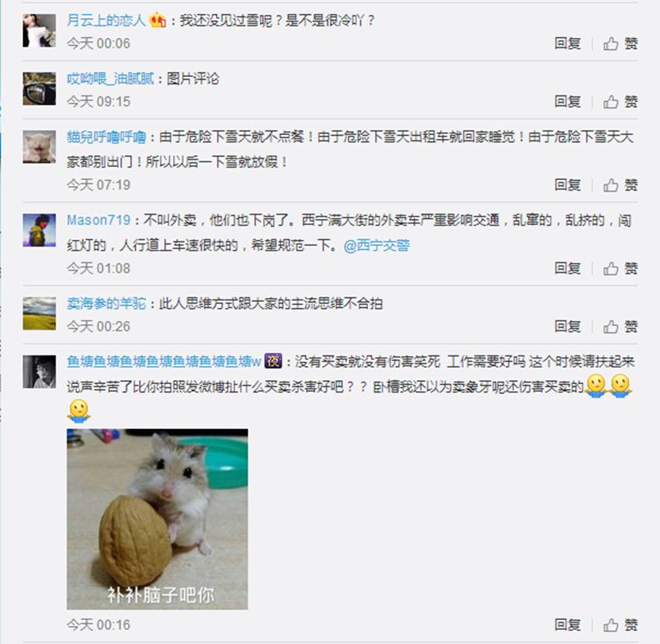The width and height of the screenshot is (660, 644).
Task: Open 哎呦喂_油腻腻's username link
Action: 110,78
